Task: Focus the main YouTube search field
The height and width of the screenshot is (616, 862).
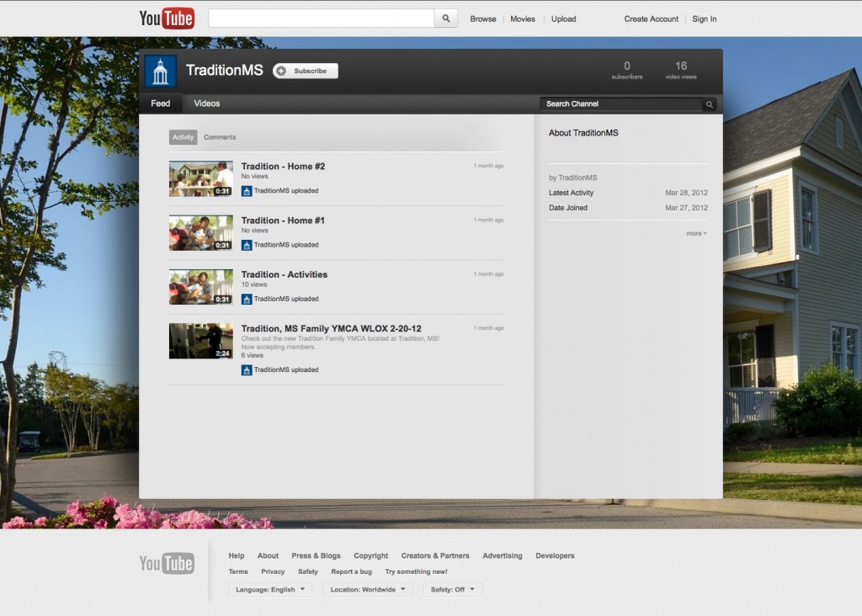Action: point(321,19)
